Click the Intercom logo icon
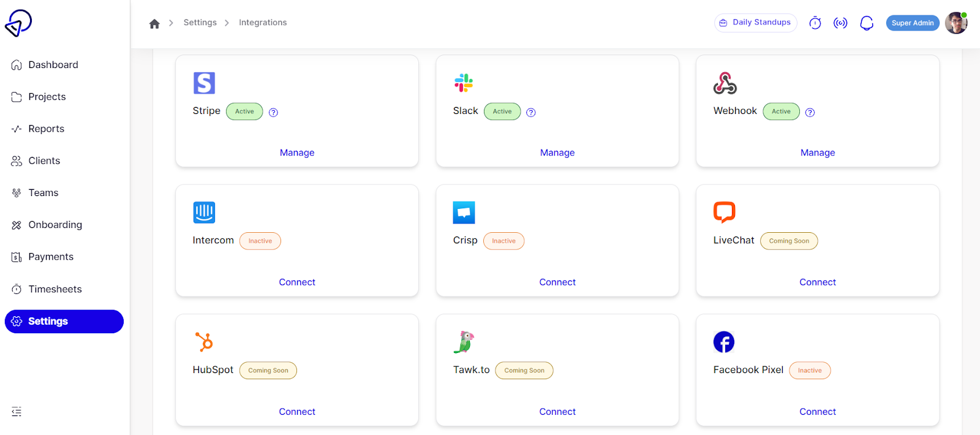This screenshot has width=980, height=435. point(204,213)
